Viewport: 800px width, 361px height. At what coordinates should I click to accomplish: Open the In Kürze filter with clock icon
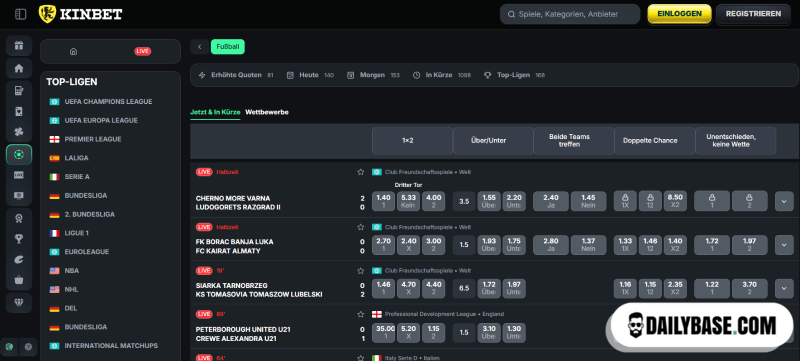pos(442,75)
